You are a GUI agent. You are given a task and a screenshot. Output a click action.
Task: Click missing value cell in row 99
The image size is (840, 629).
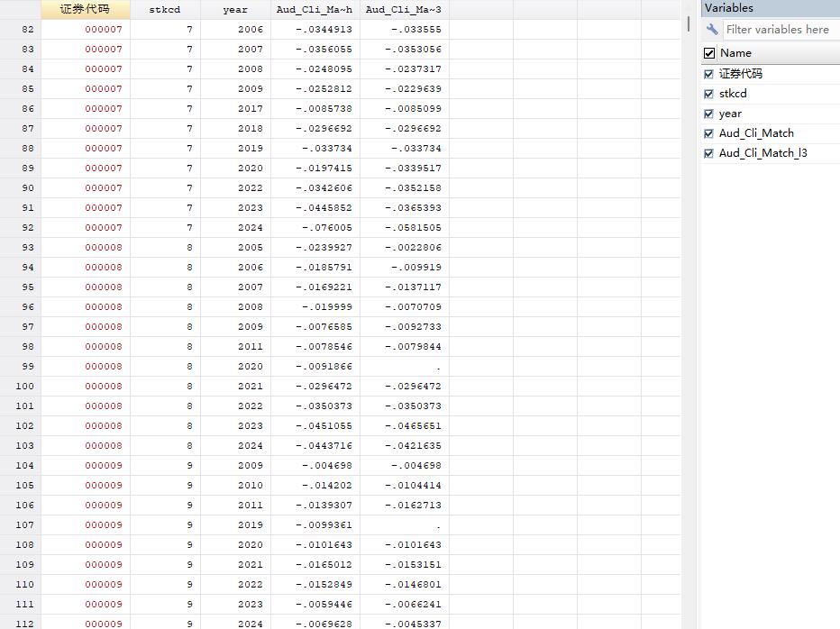[404, 367]
